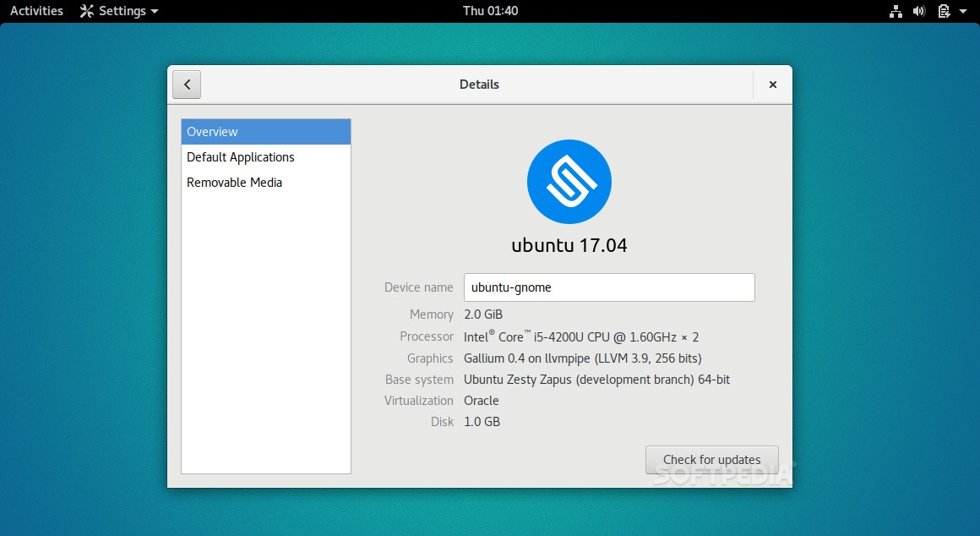Click the Virtualization label
The height and width of the screenshot is (536, 980).
coord(419,401)
